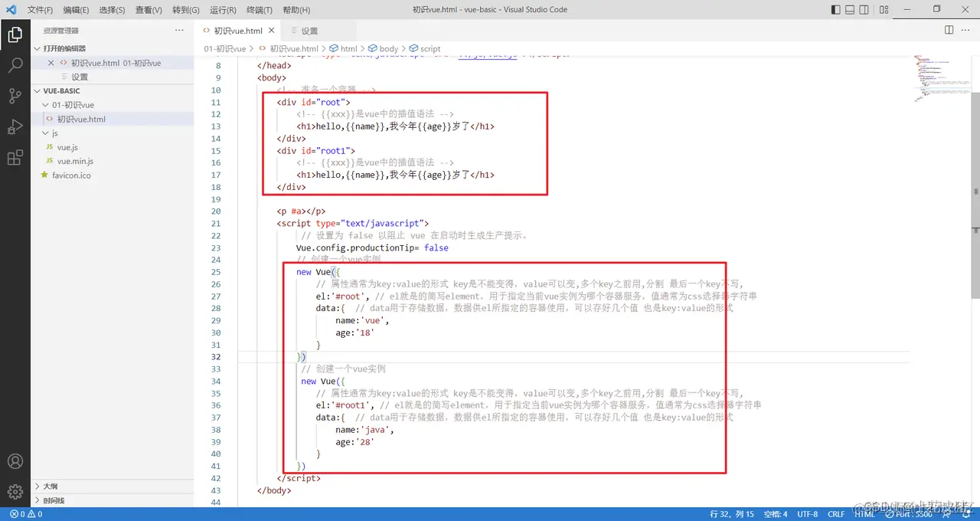
Task: Open 终端(T) menu
Action: click(260, 10)
